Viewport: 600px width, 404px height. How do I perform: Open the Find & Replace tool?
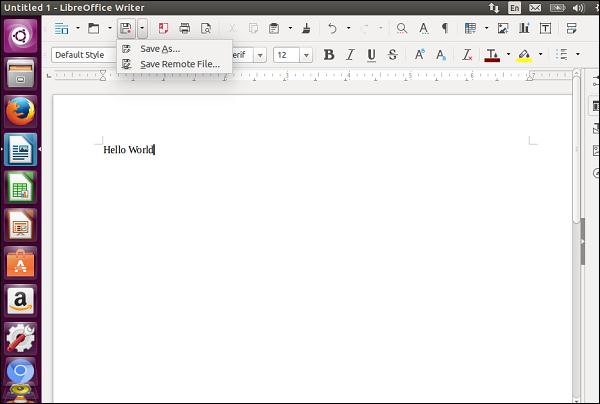click(x=402, y=29)
